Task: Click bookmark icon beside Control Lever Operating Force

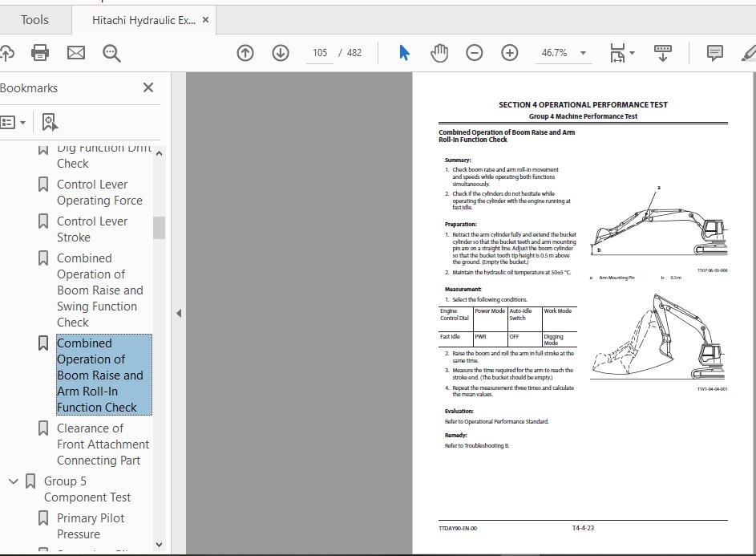Action: click(x=43, y=185)
